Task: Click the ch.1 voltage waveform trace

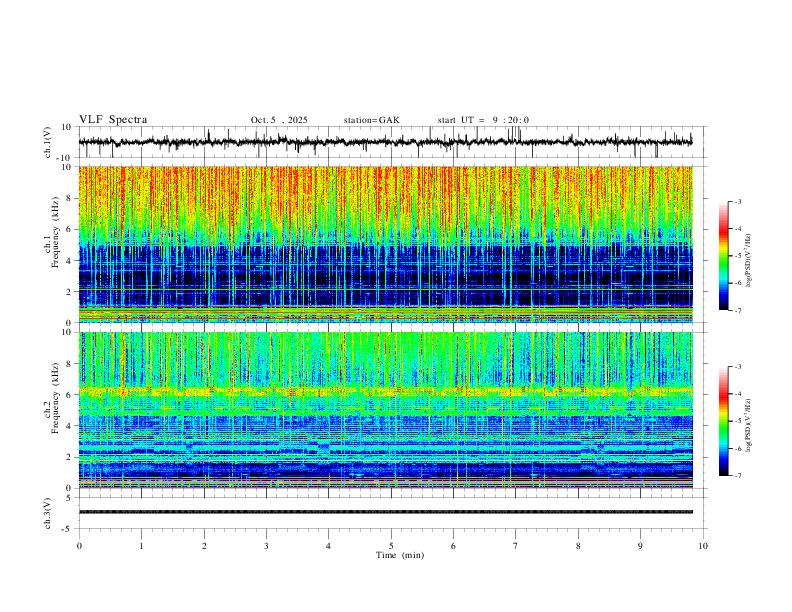Action: tap(385, 142)
